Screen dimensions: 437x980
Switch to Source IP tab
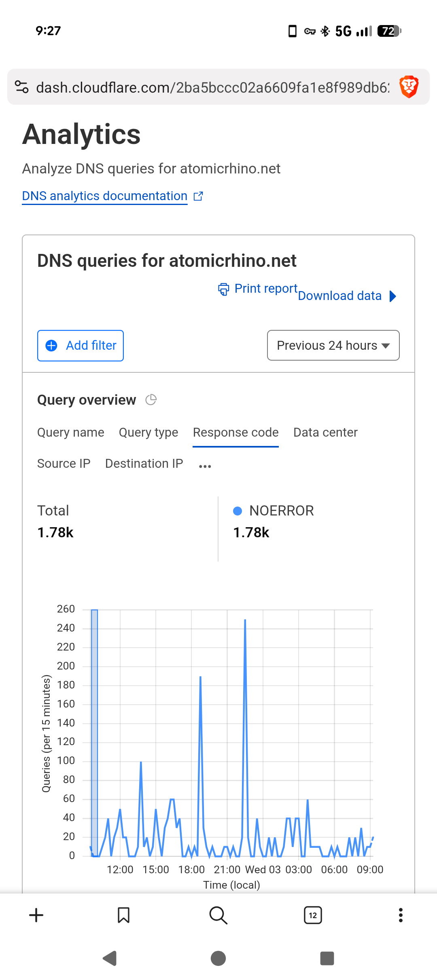pyautogui.click(x=64, y=464)
